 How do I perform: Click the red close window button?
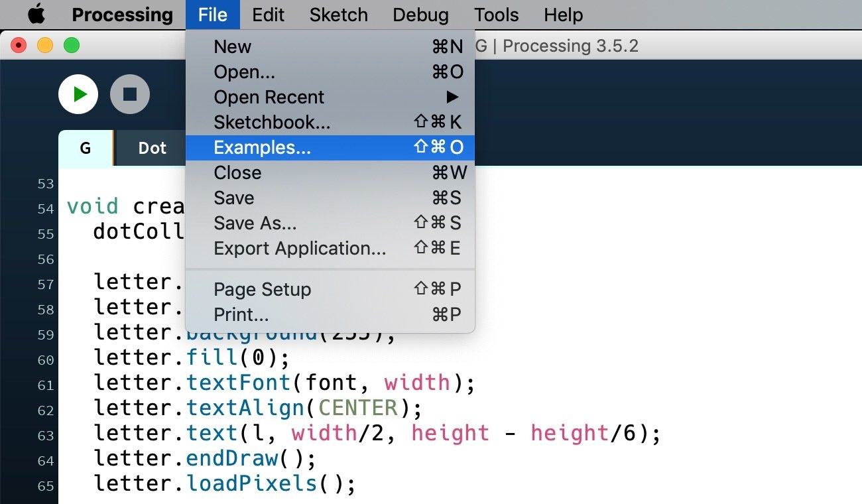pos(19,46)
